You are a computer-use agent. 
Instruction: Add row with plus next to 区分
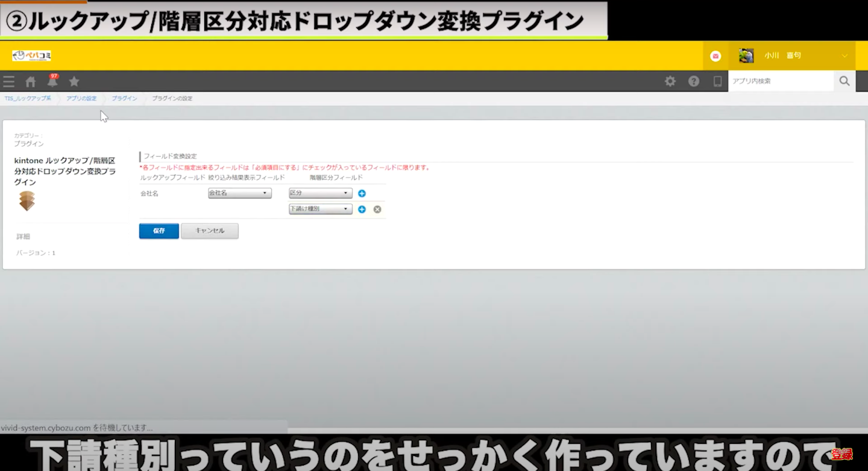coord(362,193)
